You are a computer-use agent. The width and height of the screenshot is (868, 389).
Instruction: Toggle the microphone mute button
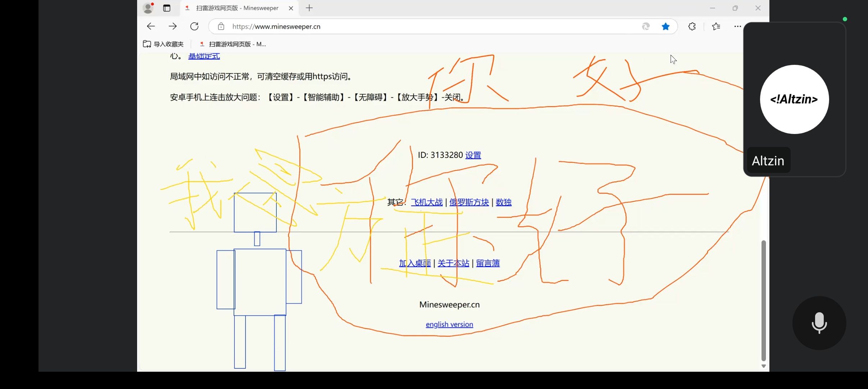point(819,323)
